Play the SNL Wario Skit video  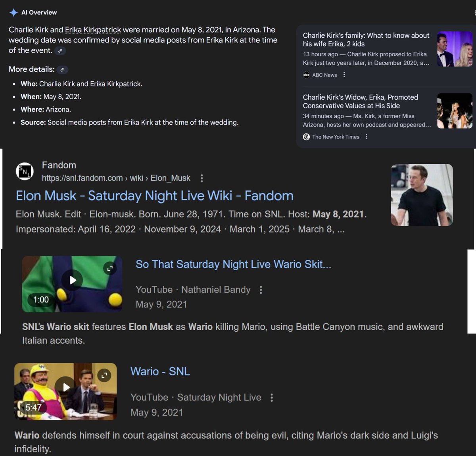73,280
